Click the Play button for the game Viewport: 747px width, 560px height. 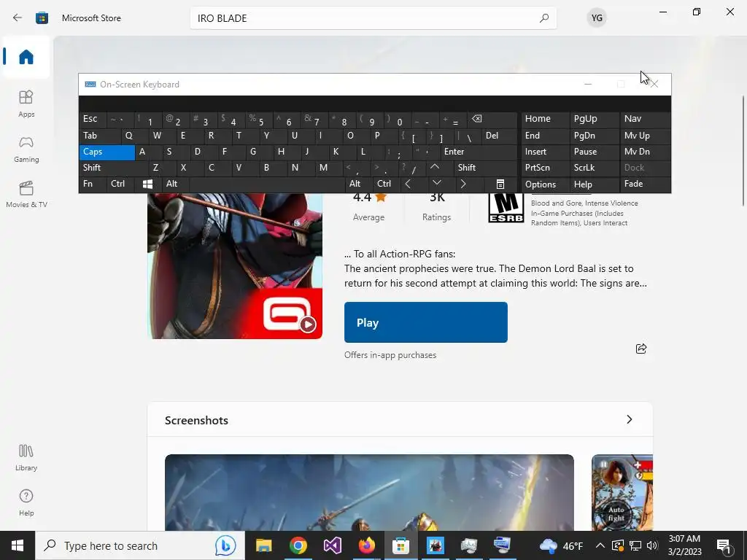click(426, 322)
